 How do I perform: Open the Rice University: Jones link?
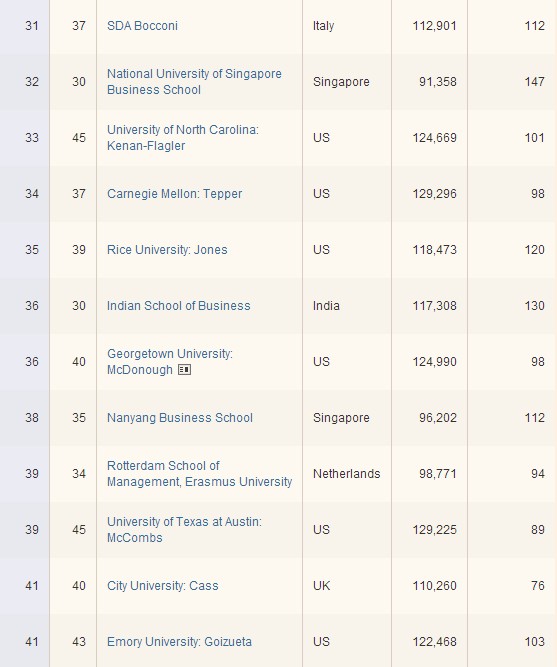[167, 250]
